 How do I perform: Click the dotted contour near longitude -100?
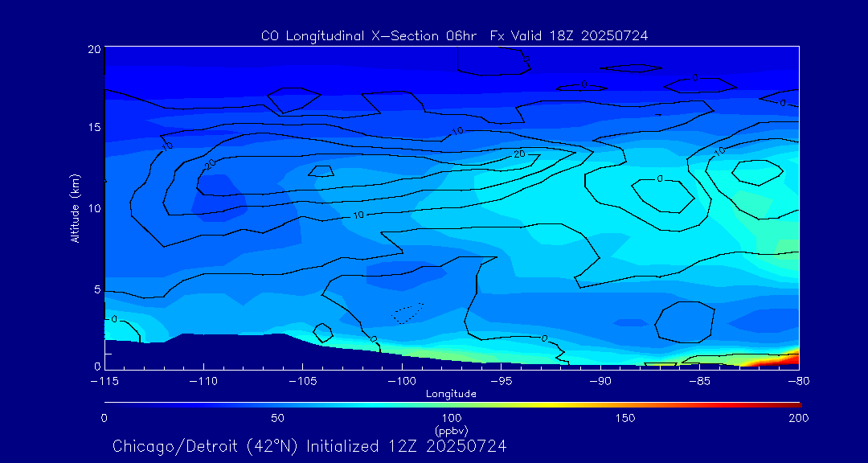(407, 313)
